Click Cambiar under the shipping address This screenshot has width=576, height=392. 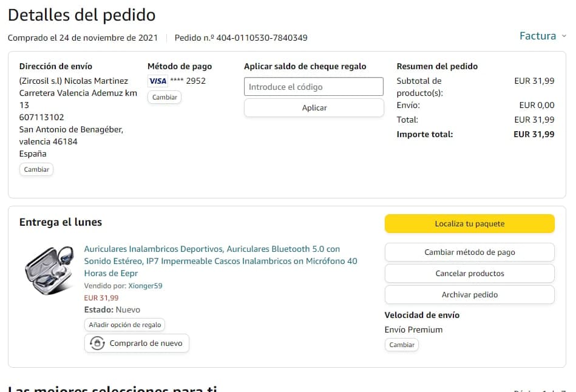point(36,169)
